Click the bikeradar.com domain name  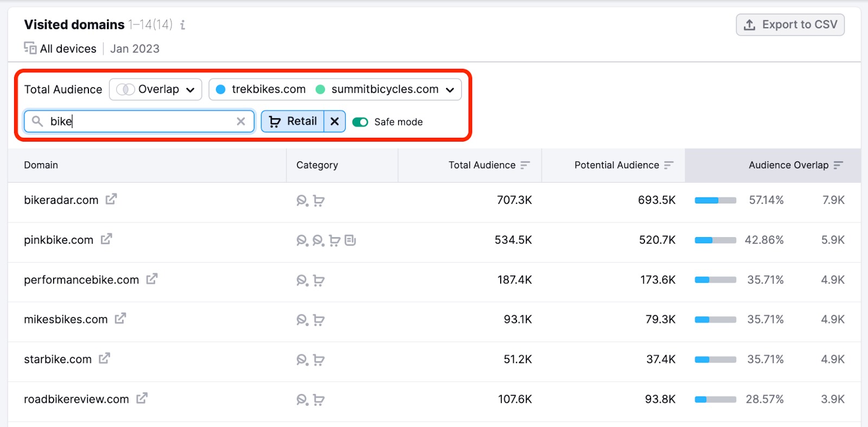pos(61,200)
